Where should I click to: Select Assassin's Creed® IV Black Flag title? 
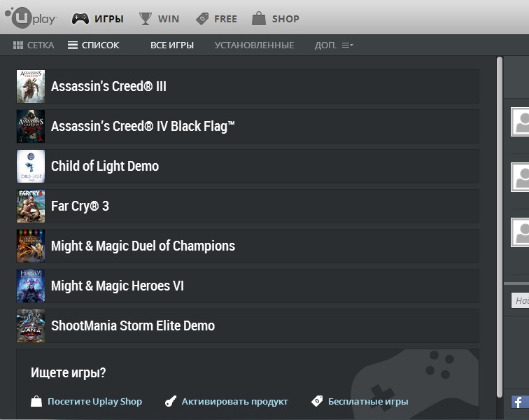click(143, 126)
